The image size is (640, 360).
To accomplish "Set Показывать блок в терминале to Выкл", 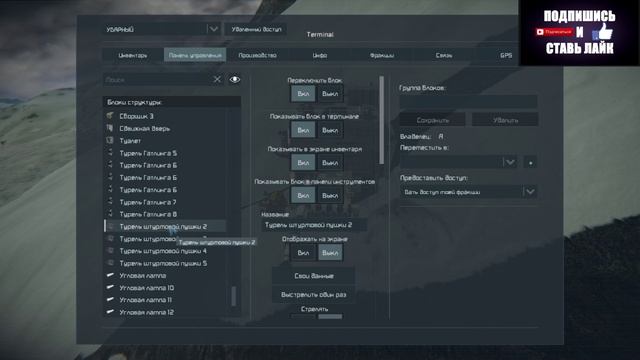I will pos(330,130).
